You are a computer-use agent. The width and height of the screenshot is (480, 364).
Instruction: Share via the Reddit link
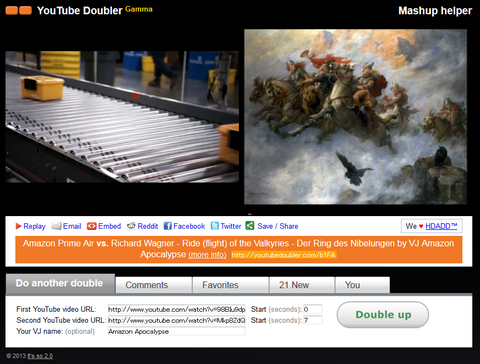148,226
